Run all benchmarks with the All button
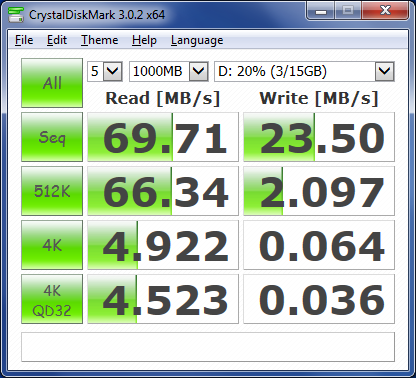This screenshot has width=416, height=378. [x=52, y=83]
